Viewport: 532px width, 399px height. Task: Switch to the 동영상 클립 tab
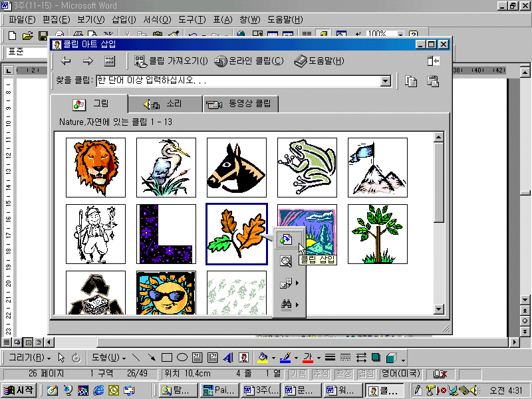(x=241, y=104)
